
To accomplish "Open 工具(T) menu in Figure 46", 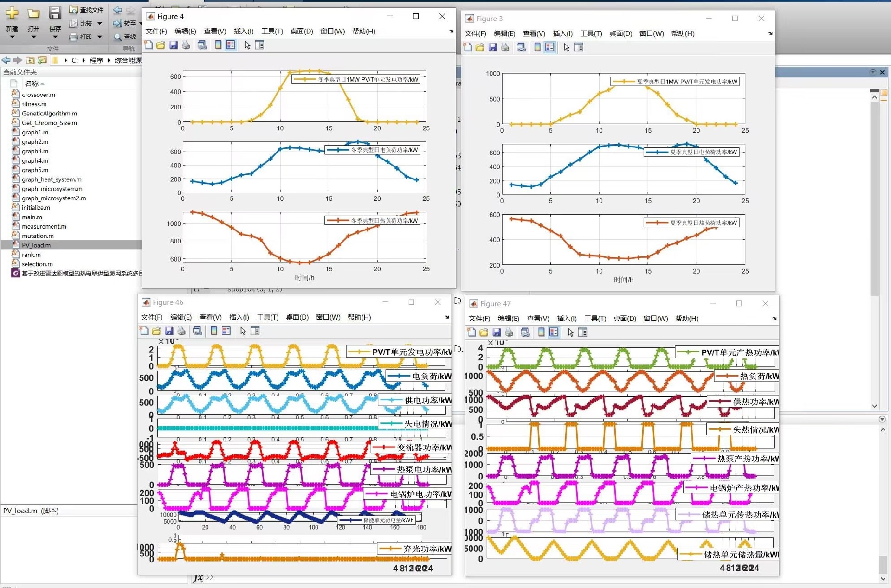I will (x=268, y=317).
